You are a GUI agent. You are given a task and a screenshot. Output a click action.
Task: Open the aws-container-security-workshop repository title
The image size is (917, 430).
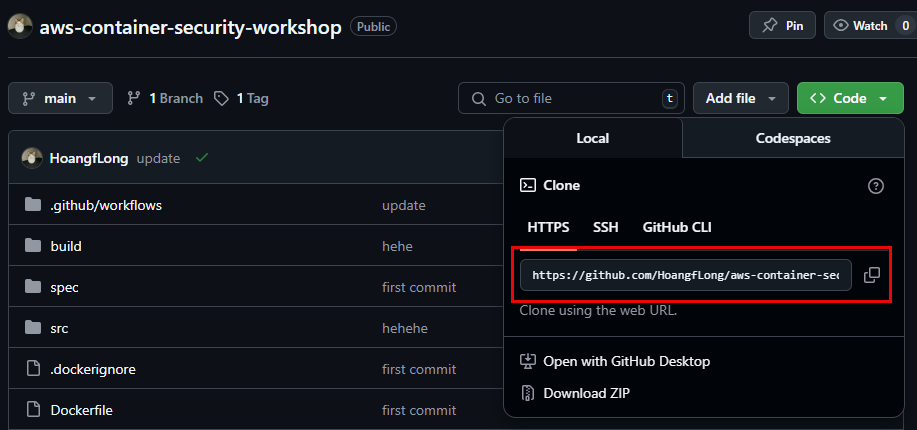tap(191, 27)
